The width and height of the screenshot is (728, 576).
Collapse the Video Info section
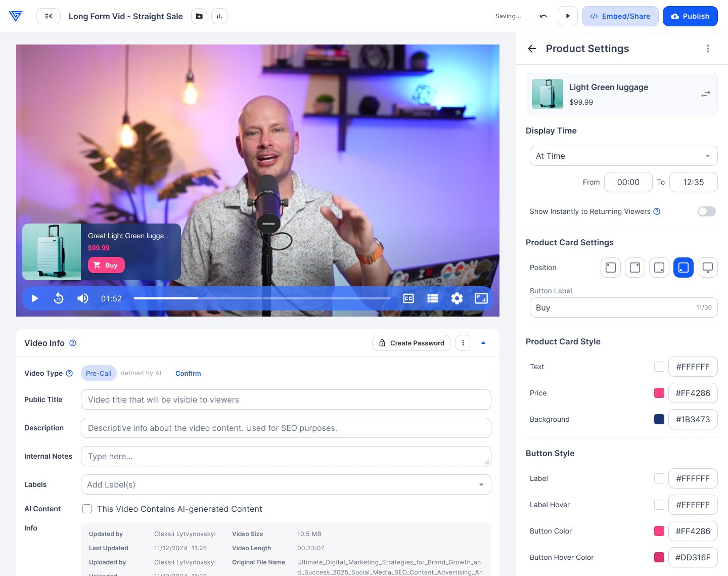coord(483,343)
